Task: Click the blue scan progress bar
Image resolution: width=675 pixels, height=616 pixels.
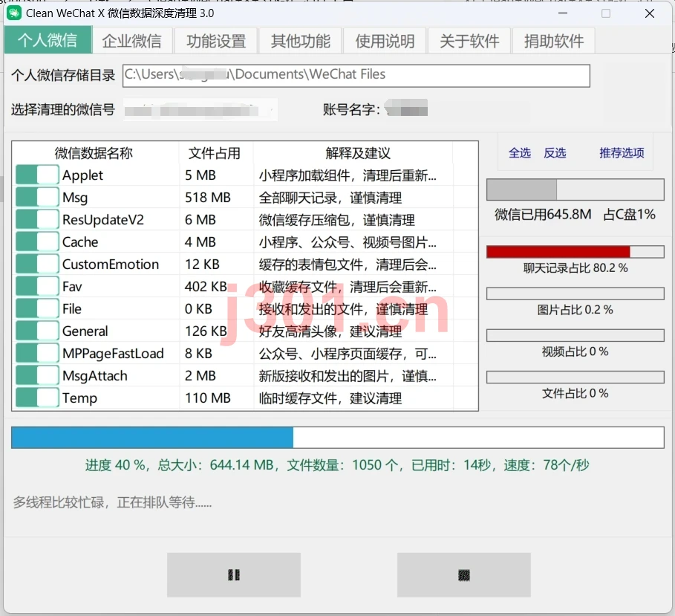Action: 337,438
